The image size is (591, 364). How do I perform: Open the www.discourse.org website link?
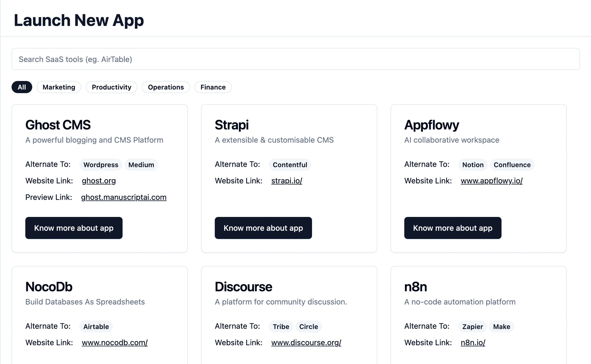(x=306, y=343)
